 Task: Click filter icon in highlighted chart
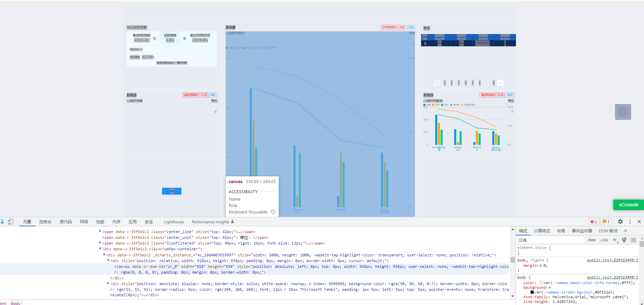pos(413,44)
